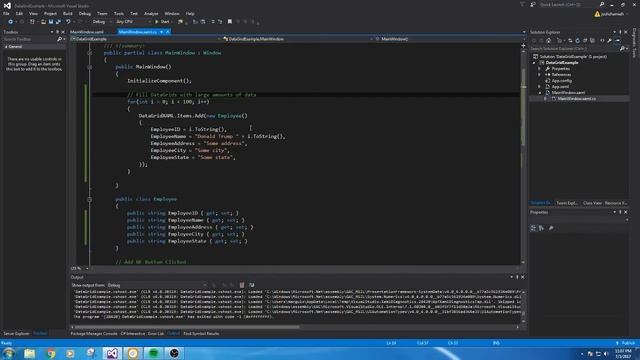
Task: Click the Output panel horizontal scrollbar
Action: pos(187,327)
